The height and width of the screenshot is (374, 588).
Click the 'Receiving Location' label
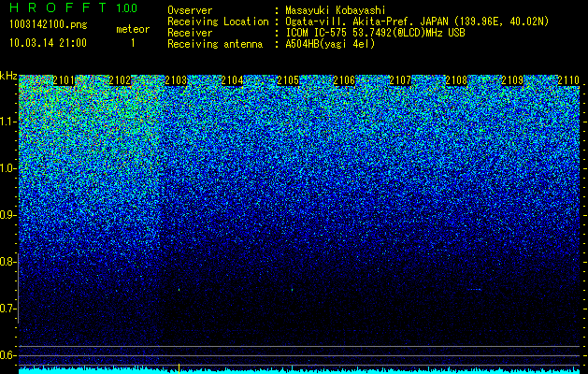coord(218,22)
